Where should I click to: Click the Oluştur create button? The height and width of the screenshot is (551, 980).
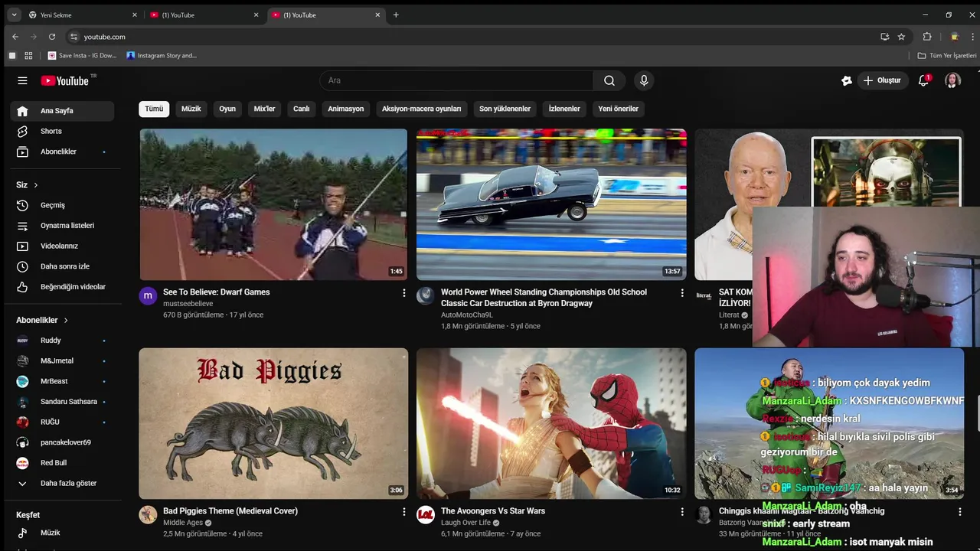click(x=881, y=80)
